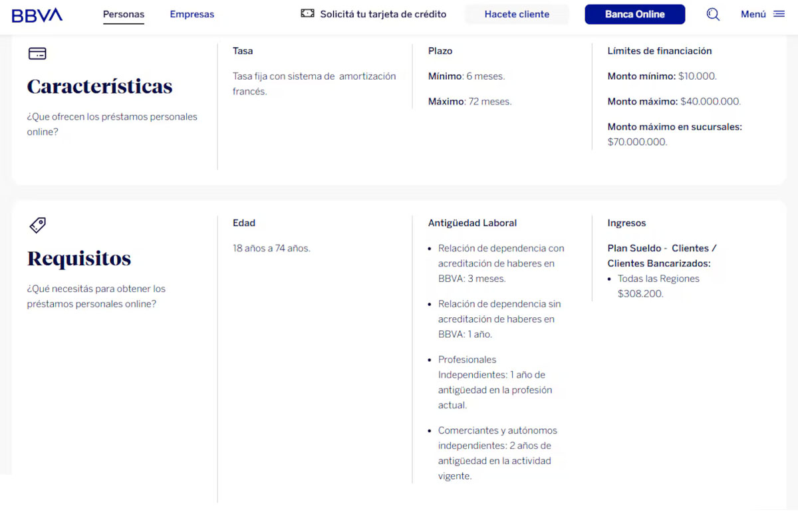Click the BBVA logo

(37, 14)
